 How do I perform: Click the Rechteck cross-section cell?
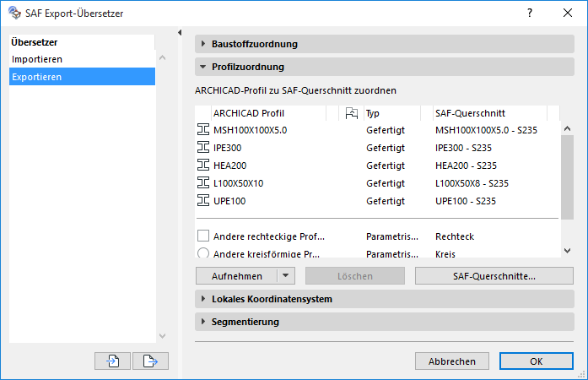coord(455,236)
